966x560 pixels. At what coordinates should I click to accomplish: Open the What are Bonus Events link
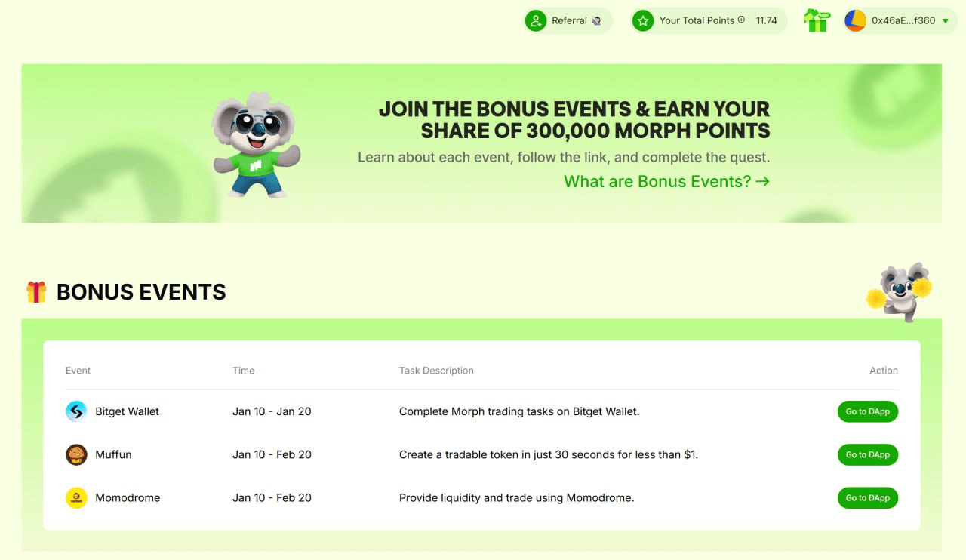click(x=666, y=182)
